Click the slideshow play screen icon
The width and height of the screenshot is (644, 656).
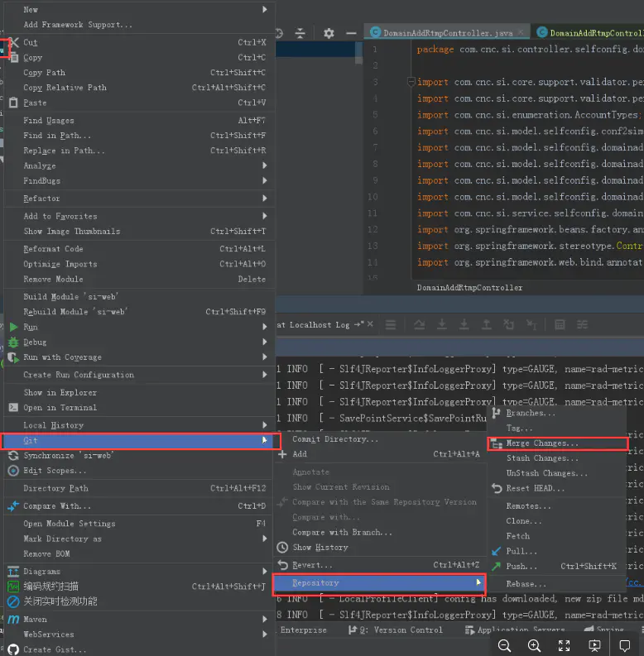click(x=594, y=645)
